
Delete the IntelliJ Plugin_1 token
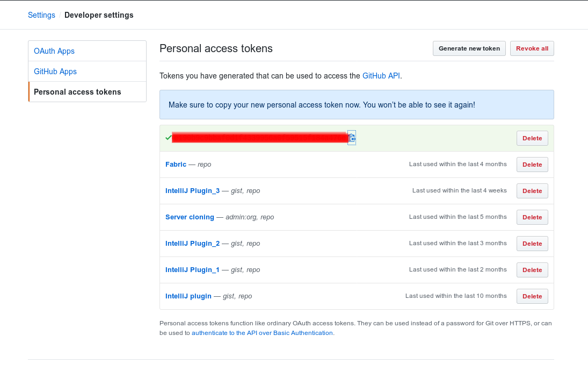[532, 270]
